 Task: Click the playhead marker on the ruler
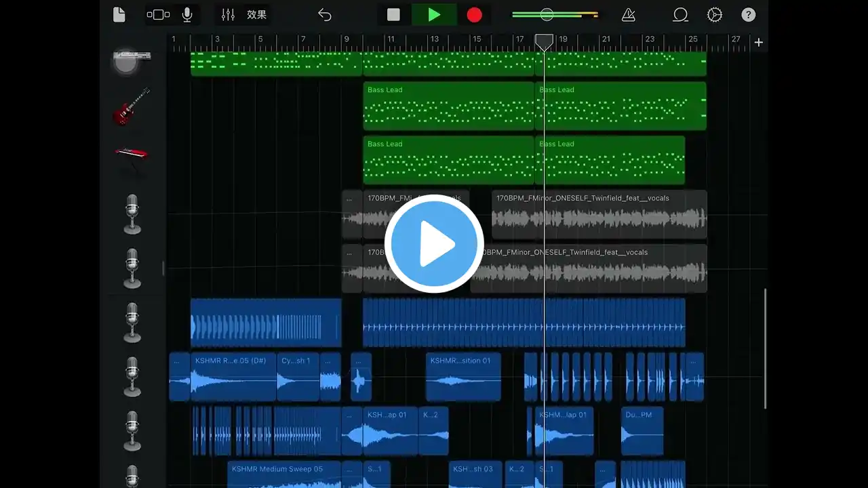[x=544, y=43]
